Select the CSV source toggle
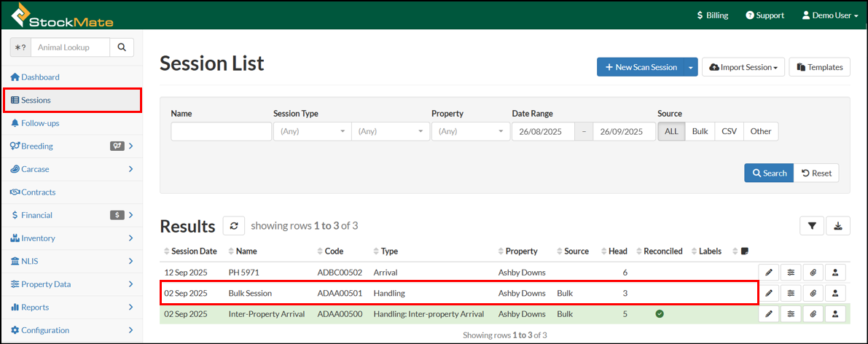The width and height of the screenshot is (868, 344). click(x=729, y=132)
